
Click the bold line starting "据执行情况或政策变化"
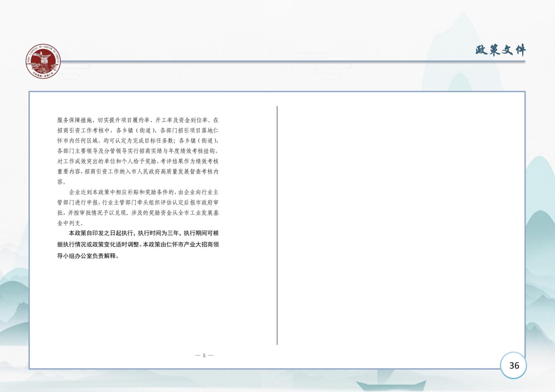[138, 245]
